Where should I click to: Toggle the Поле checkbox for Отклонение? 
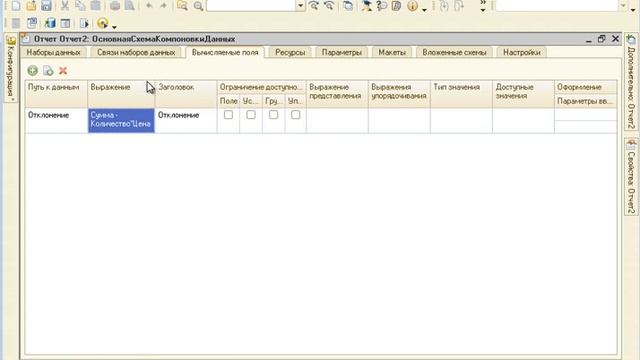pyautogui.click(x=229, y=115)
